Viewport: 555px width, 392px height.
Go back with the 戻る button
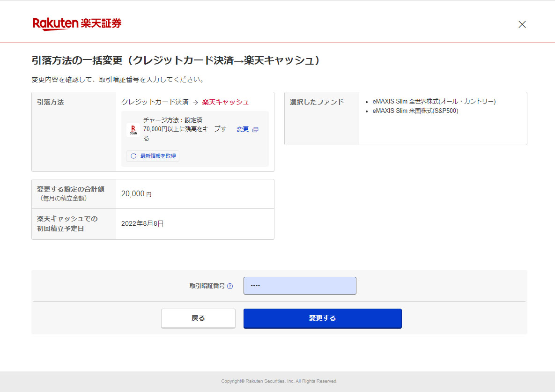pos(198,318)
